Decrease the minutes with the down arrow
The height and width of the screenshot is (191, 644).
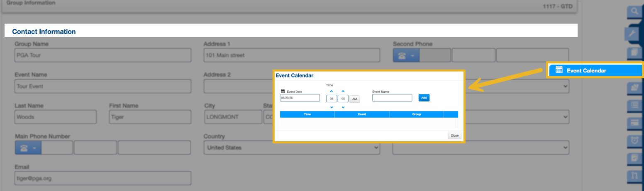(343, 107)
